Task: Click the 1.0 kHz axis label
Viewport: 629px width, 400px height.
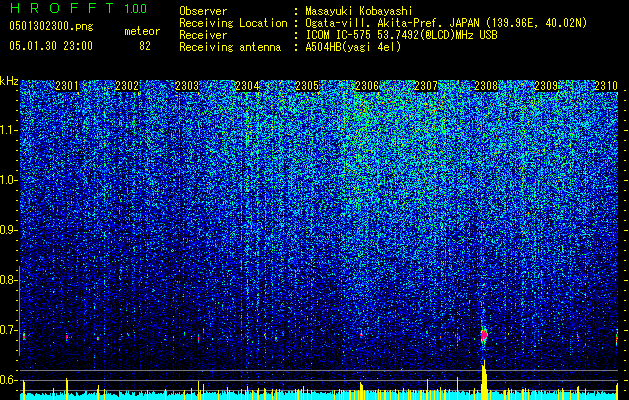Action: 8,180
